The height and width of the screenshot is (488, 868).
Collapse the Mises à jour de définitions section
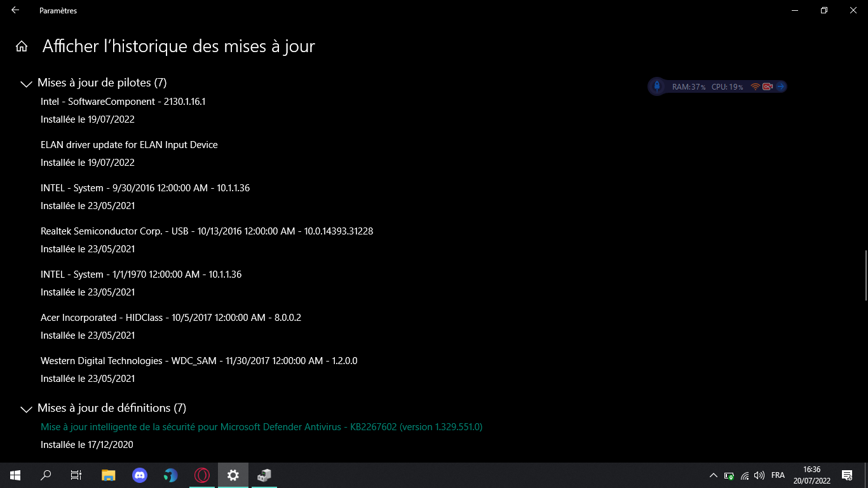coord(26,409)
